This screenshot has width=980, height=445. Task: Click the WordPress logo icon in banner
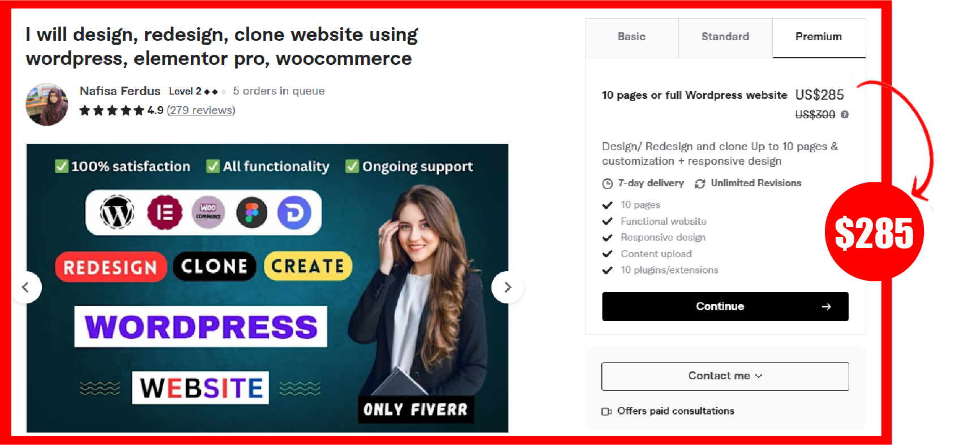coord(117,212)
